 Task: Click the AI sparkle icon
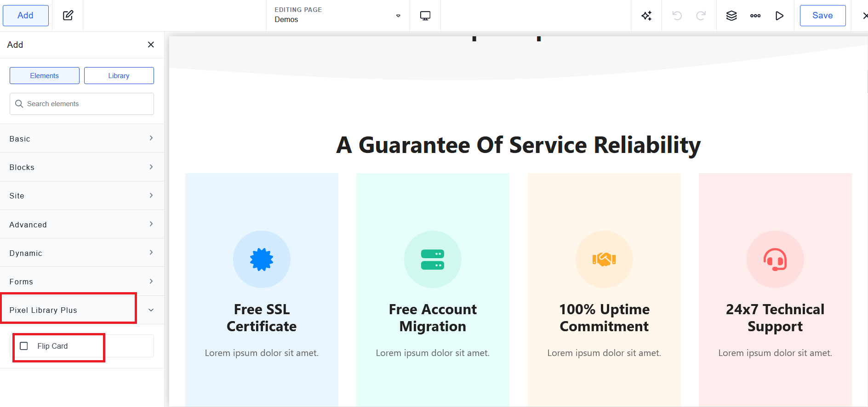646,16
